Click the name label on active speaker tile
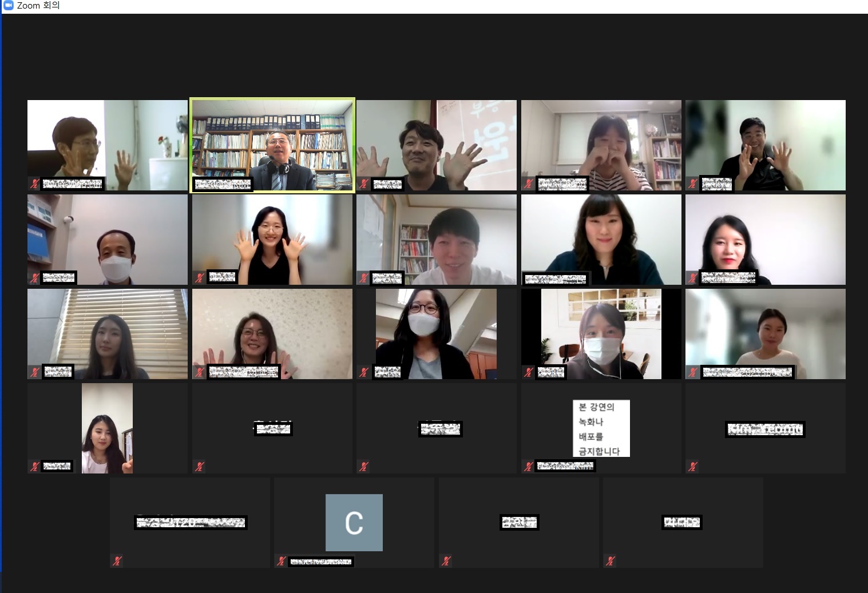 (x=223, y=184)
